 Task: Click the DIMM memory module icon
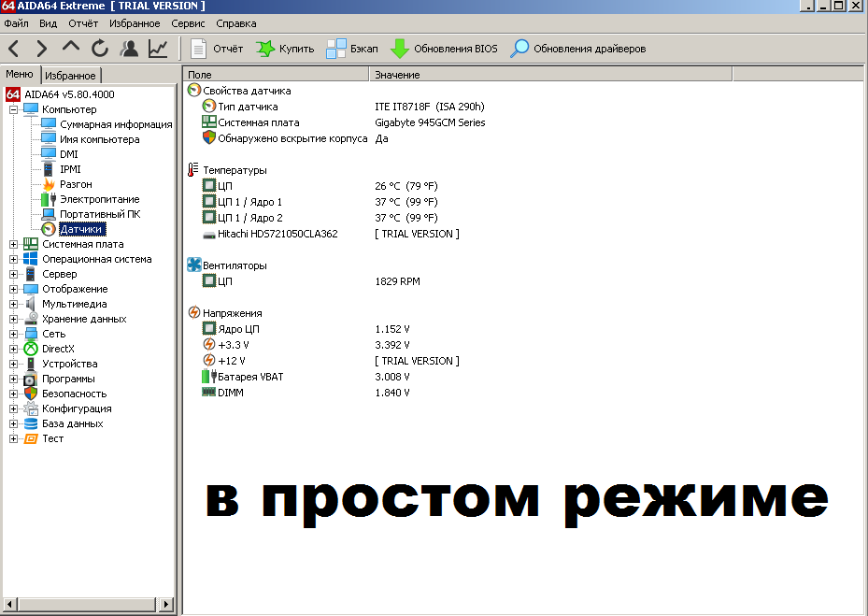click(x=208, y=392)
